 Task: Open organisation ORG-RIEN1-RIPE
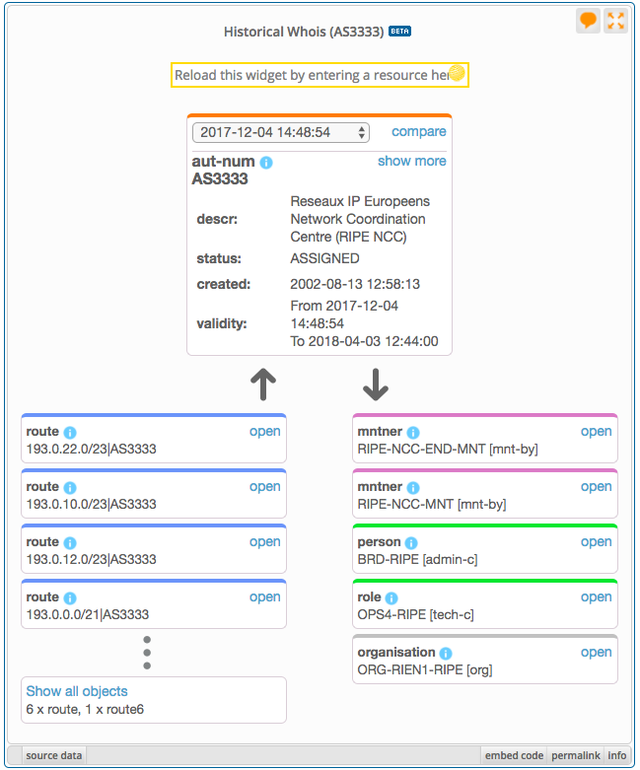pyautogui.click(x=596, y=652)
